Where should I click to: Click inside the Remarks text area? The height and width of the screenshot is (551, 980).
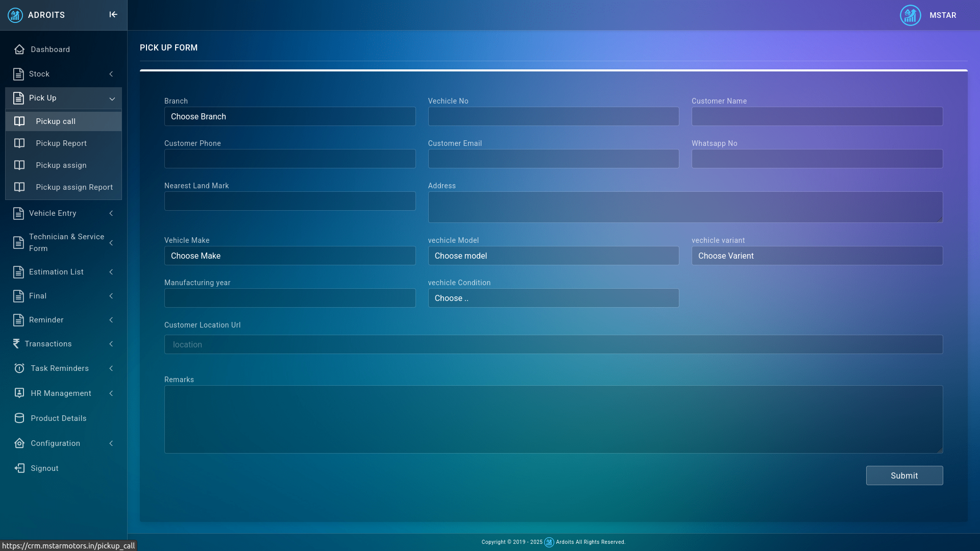(553, 419)
